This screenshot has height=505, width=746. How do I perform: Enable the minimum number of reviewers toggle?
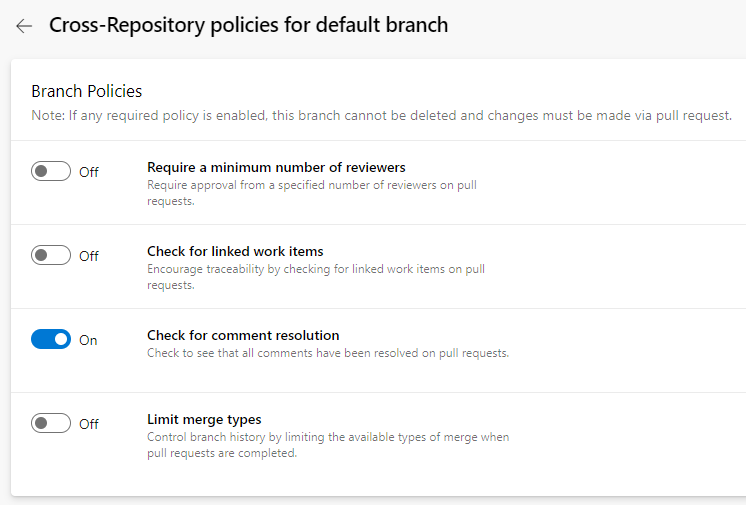coord(51,172)
